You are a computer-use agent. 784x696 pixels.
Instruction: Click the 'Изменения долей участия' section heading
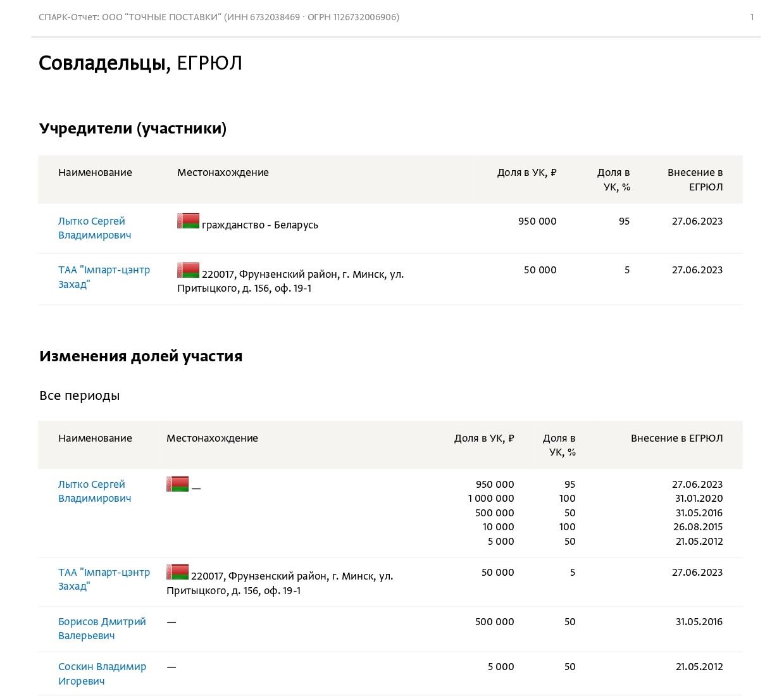(x=140, y=356)
